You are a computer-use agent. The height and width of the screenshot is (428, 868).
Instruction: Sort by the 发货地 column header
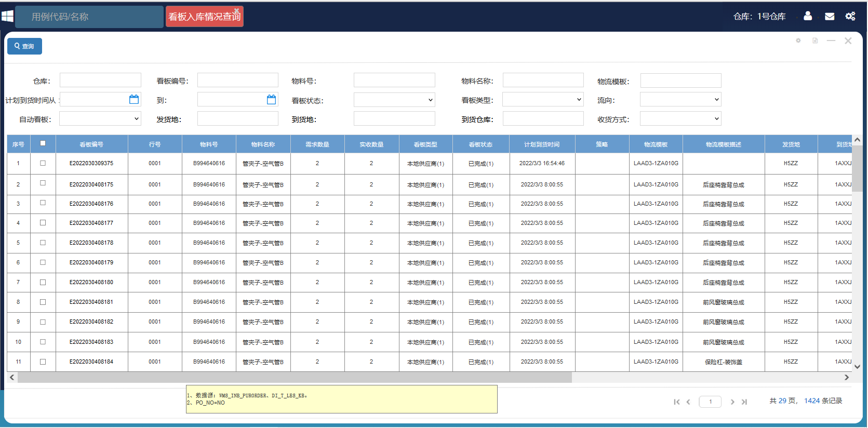pos(791,144)
